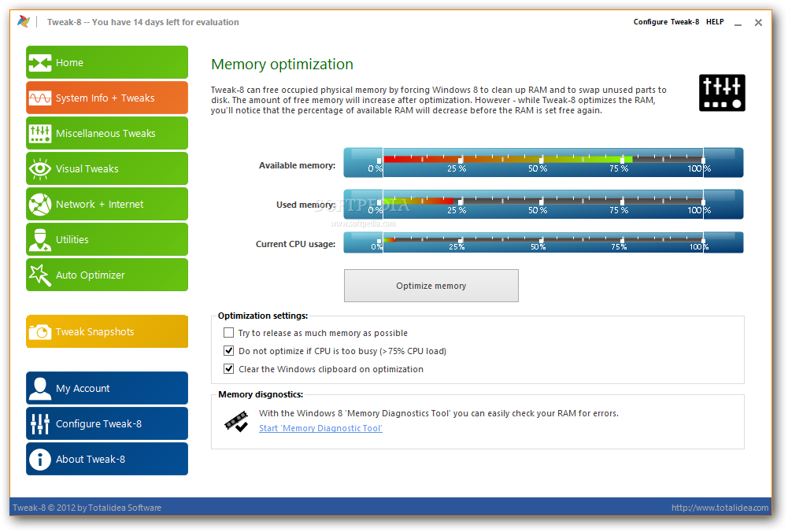Click the Visual Tweaks eye icon
Screen dimensions: 788x532
(40, 168)
